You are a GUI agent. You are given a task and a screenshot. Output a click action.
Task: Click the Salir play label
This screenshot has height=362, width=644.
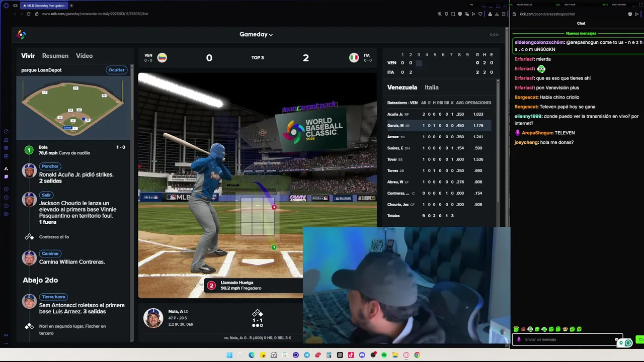pos(46,195)
